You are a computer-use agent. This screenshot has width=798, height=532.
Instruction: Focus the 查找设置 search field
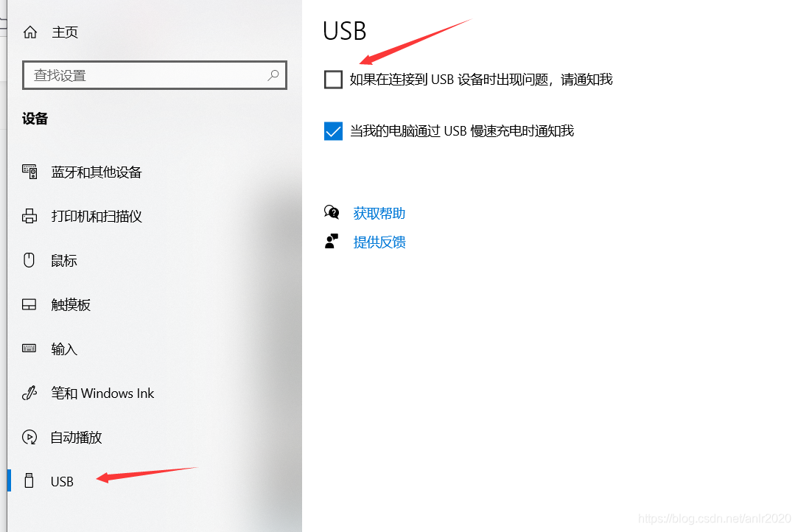(155, 75)
